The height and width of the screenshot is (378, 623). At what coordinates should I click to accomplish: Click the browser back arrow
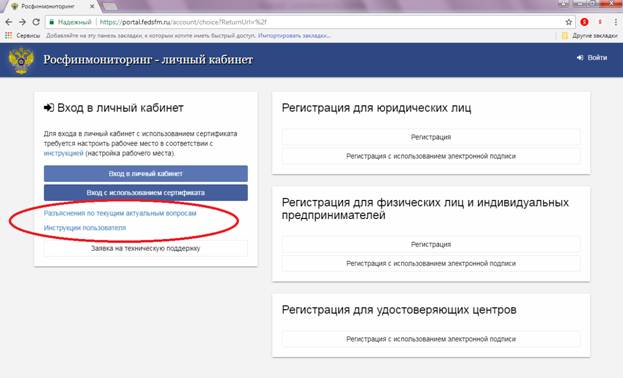coord(9,22)
